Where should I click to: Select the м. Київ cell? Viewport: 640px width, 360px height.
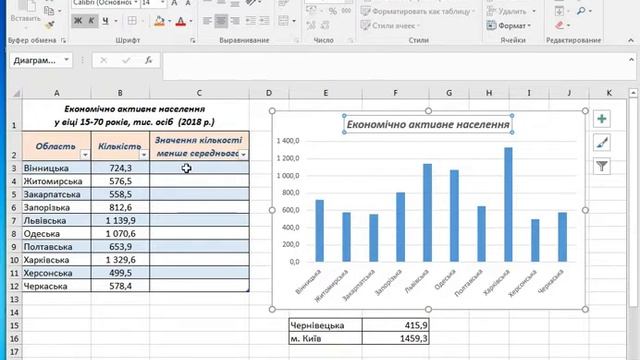coord(325,338)
